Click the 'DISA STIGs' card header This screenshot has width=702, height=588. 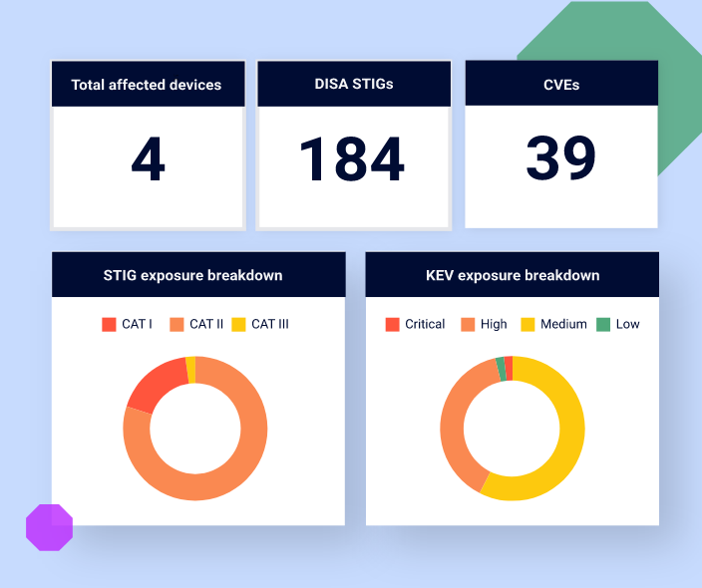point(354,84)
